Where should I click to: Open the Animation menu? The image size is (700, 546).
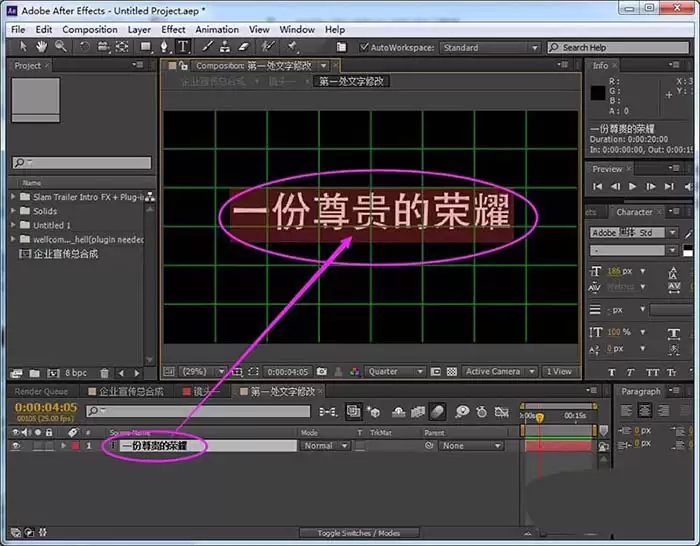pos(217,29)
